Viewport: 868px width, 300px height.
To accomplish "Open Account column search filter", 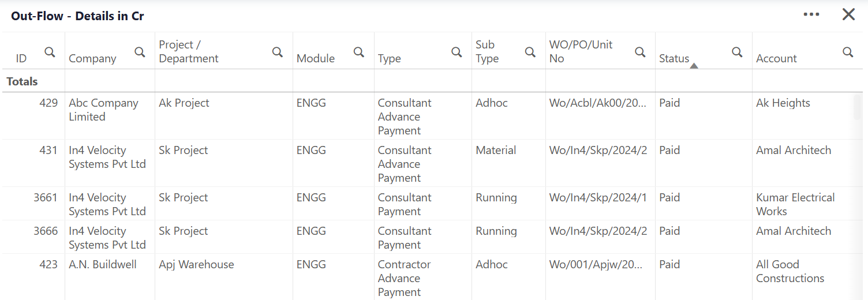I will pos(848,52).
